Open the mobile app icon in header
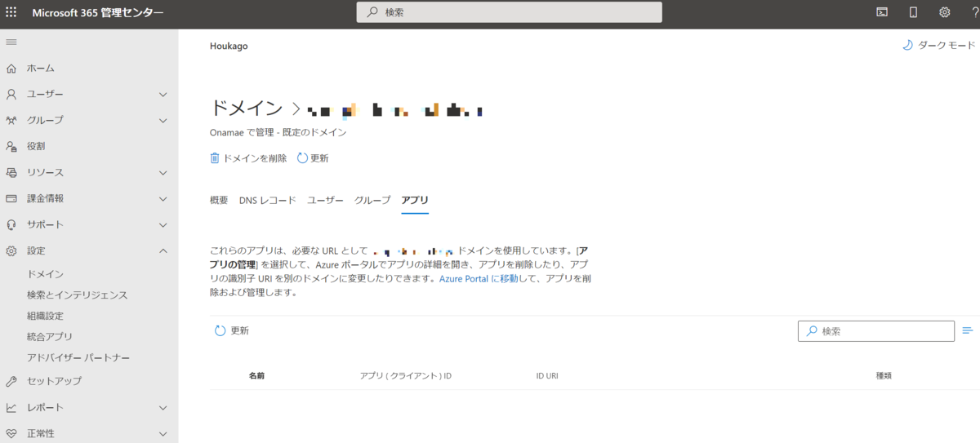 (x=914, y=12)
